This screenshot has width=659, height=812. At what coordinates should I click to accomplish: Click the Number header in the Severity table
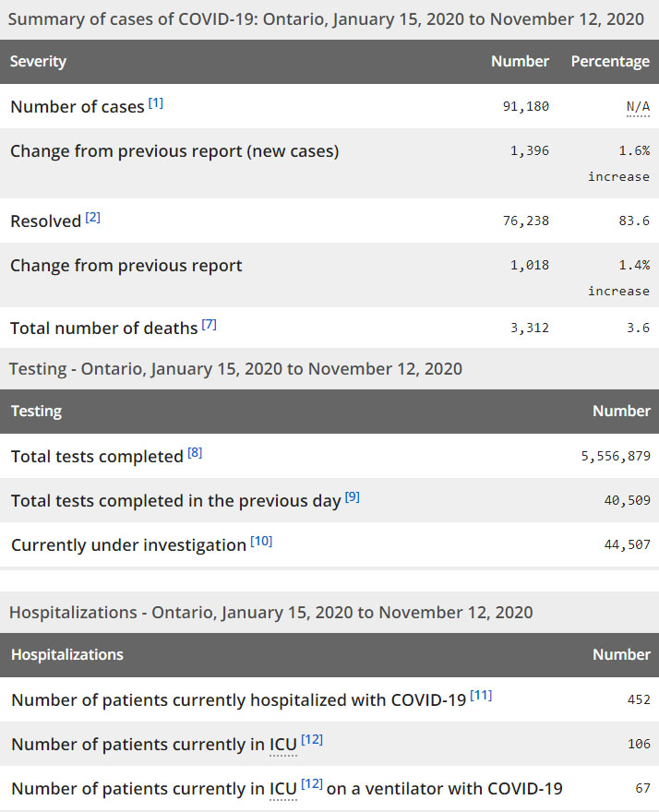pos(520,62)
